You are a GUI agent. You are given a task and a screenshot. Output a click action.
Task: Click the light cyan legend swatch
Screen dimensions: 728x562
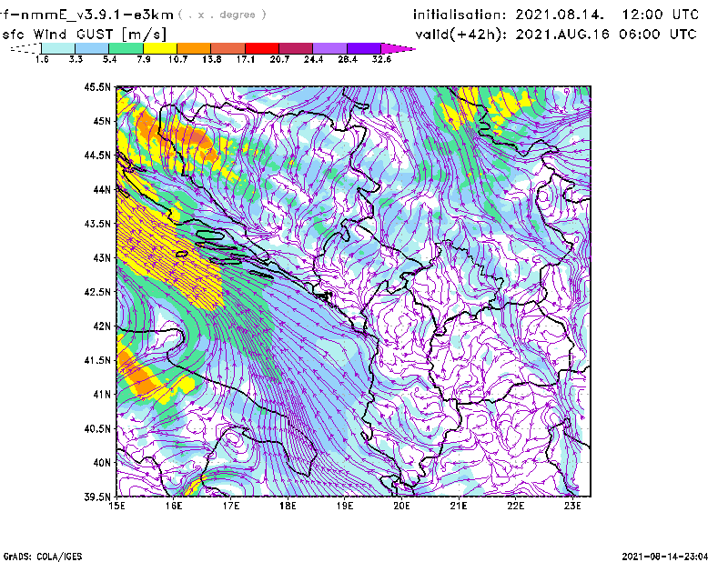tap(58, 48)
